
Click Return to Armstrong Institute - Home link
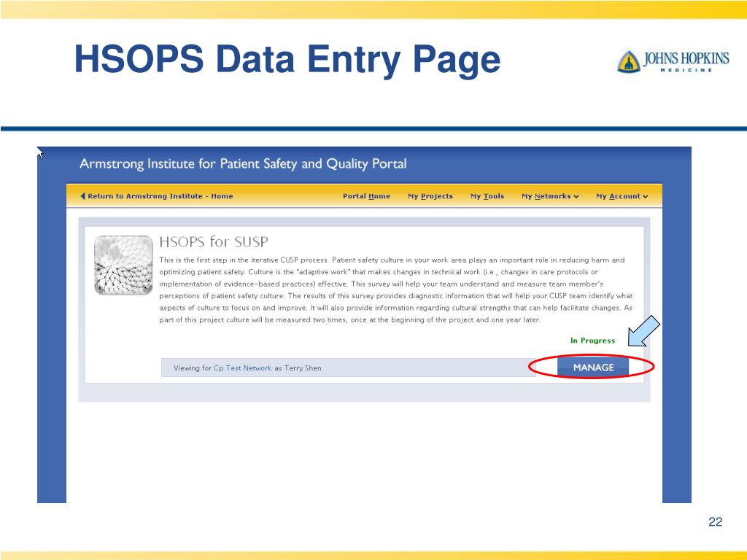160,195
